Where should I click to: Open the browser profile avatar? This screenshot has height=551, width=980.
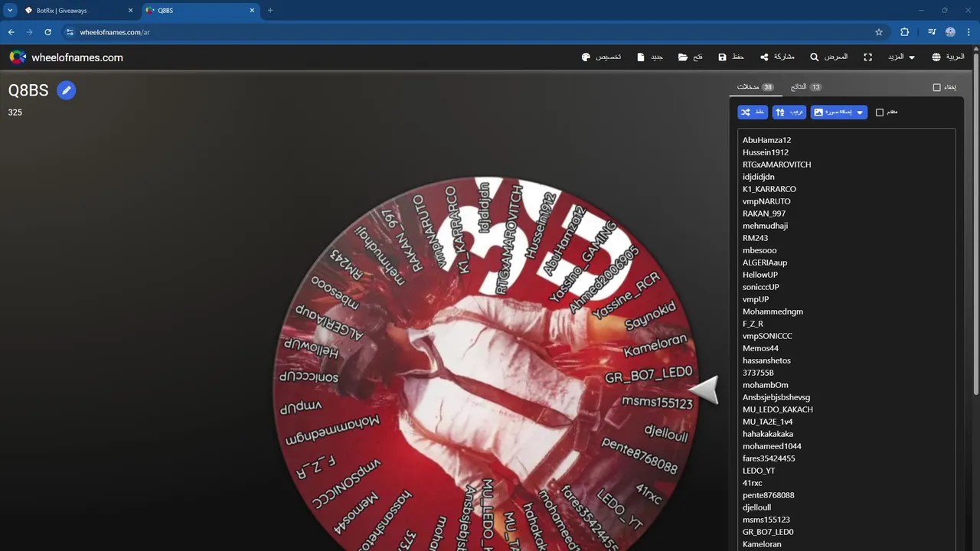(950, 32)
